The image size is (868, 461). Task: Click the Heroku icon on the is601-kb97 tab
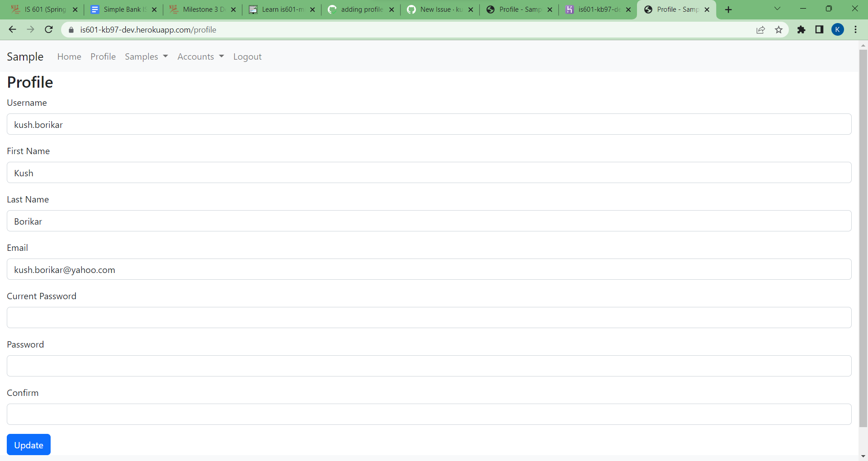pos(570,9)
